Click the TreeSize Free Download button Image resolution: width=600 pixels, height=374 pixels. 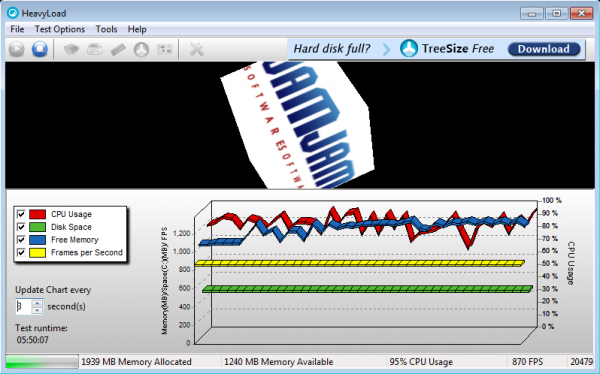[544, 49]
